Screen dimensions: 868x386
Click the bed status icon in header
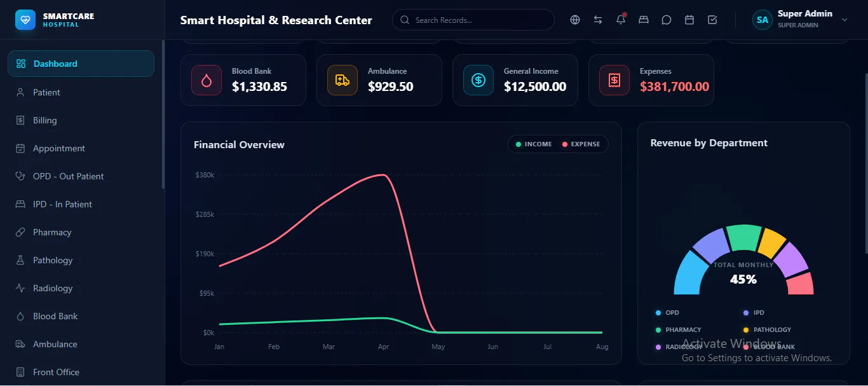644,20
